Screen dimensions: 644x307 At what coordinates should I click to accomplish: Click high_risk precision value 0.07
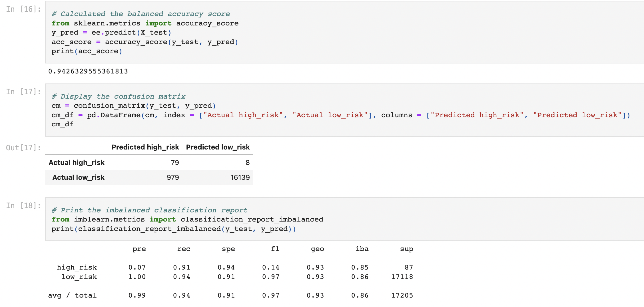click(x=137, y=268)
